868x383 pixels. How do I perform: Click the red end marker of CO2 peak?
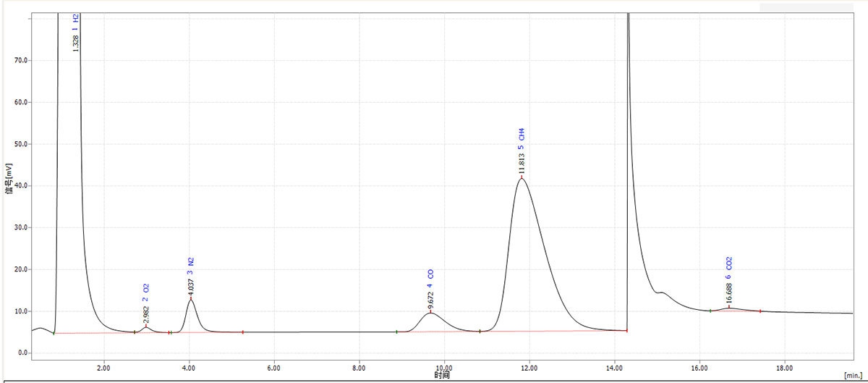pyautogui.click(x=760, y=311)
